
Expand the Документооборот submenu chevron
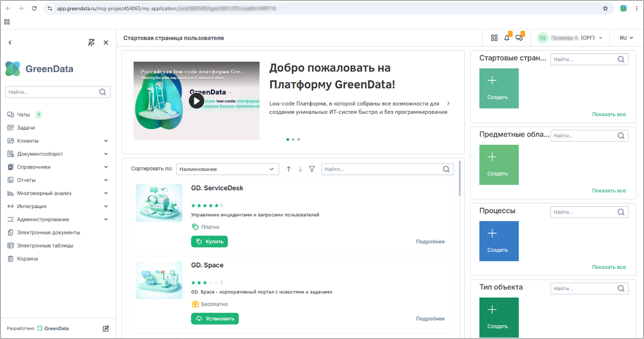click(106, 154)
